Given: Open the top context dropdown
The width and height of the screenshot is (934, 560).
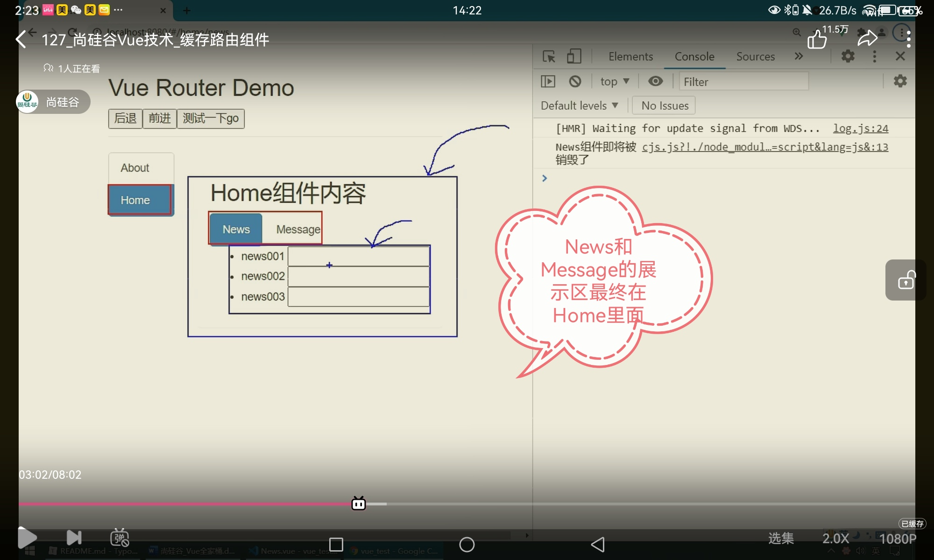Looking at the screenshot, I should click(x=615, y=82).
